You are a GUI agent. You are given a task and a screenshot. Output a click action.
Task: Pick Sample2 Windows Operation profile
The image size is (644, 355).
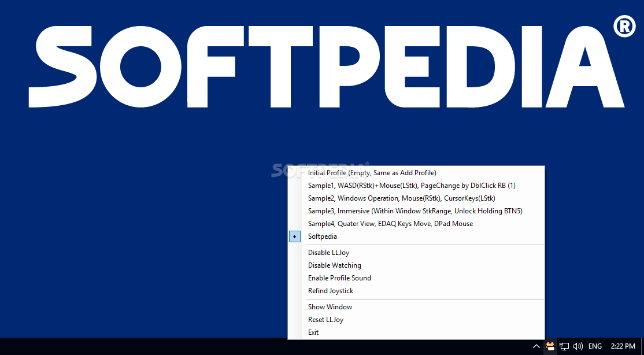coord(416,198)
